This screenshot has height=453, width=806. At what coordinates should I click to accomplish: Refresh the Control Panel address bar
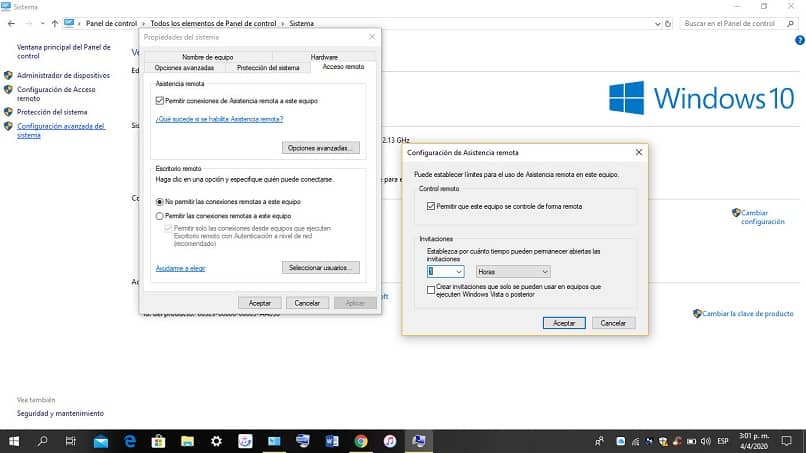pos(668,24)
